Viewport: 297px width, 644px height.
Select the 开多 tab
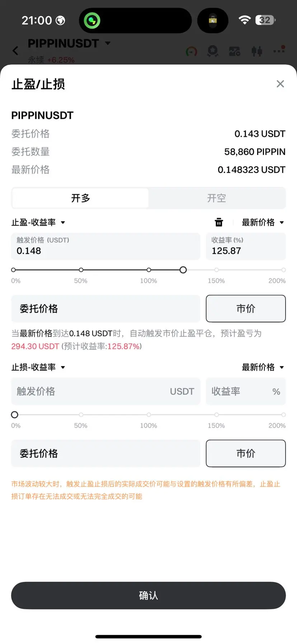pos(80,198)
